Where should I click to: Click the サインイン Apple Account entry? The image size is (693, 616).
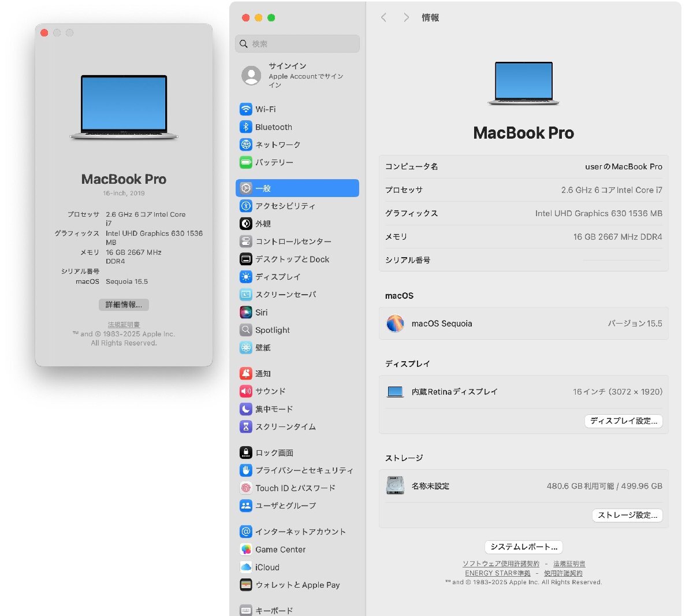click(297, 76)
